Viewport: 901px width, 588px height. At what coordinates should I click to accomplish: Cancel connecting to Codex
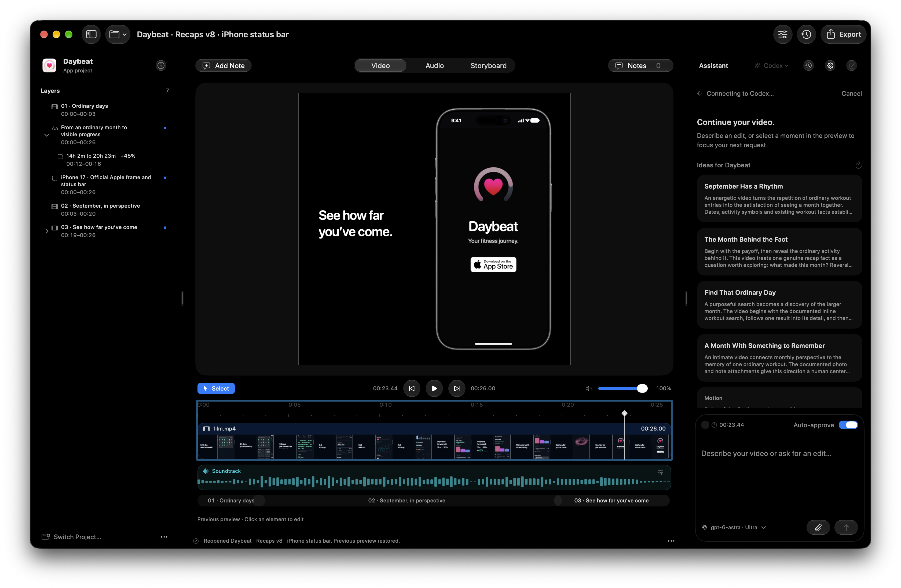pos(851,93)
